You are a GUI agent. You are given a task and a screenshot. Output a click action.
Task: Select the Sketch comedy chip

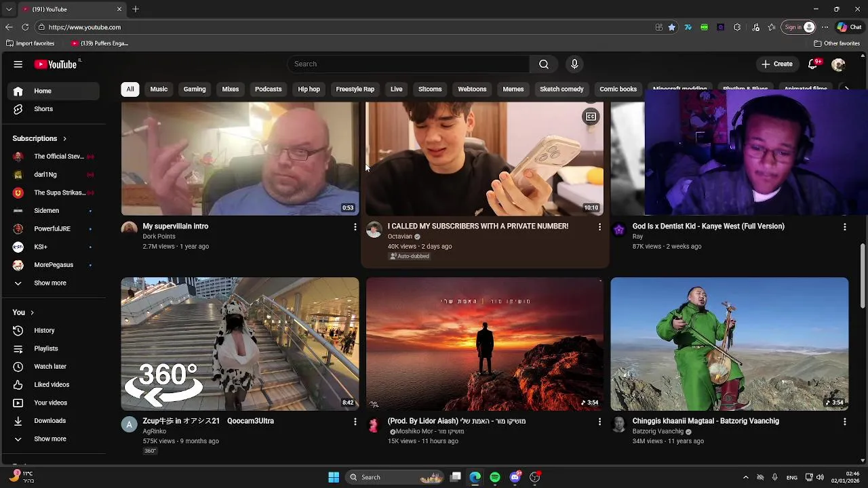click(561, 89)
